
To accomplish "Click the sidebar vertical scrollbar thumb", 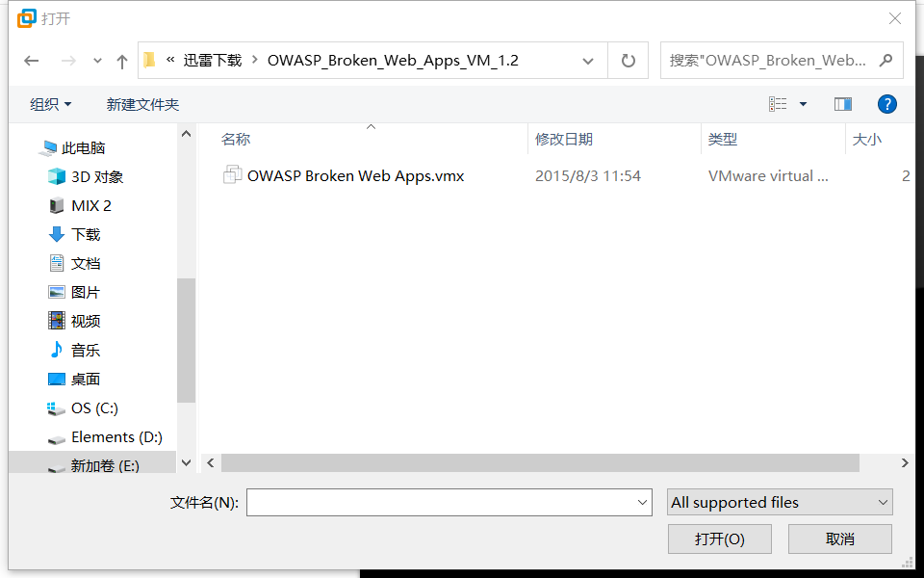I will (186, 340).
